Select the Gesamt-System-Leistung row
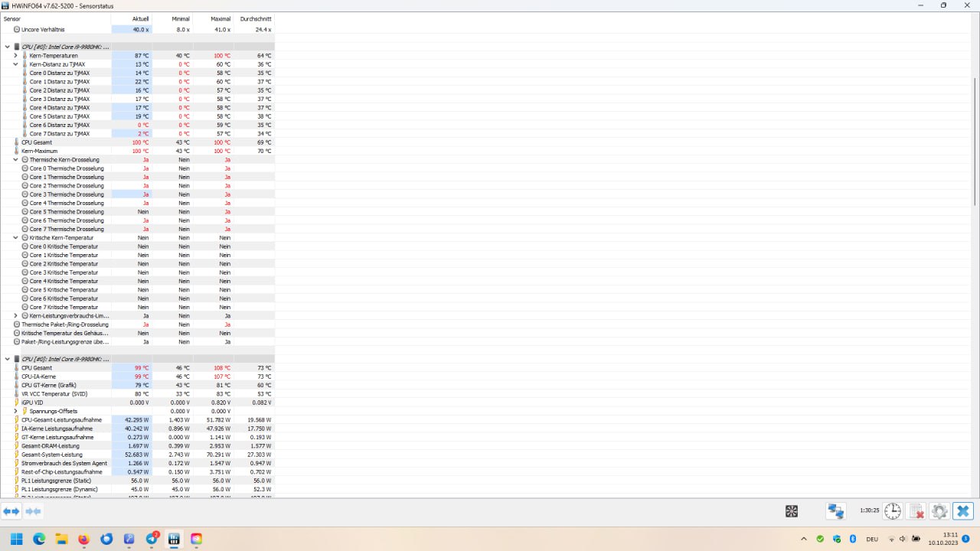 pos(137,455)
